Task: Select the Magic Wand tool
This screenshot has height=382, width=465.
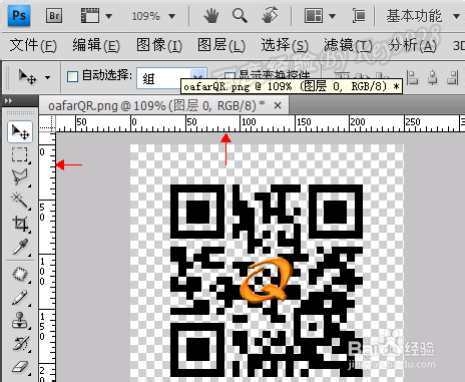Action: pos(20,201)
